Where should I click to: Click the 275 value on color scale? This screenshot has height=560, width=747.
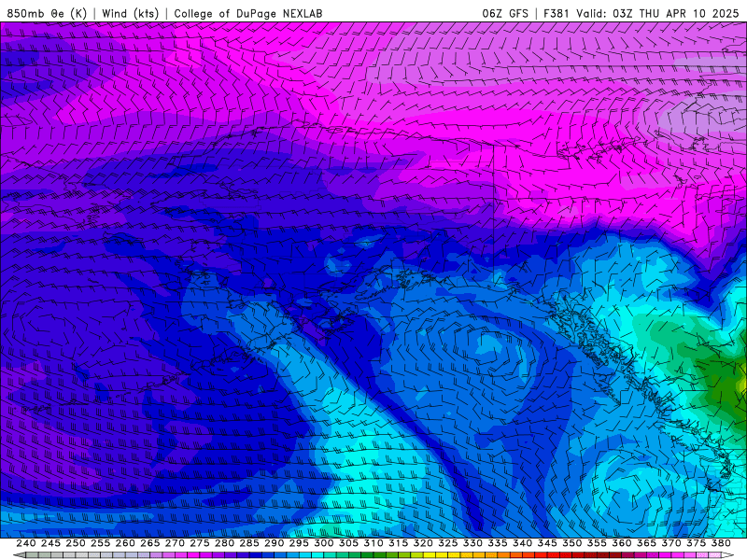(x=200, y=543)
